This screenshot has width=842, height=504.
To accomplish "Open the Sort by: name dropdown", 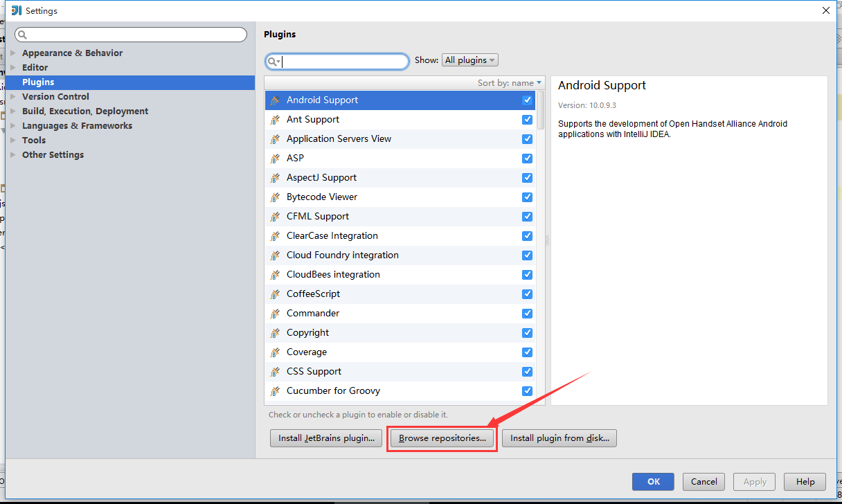I will click(x=510, y=83).
